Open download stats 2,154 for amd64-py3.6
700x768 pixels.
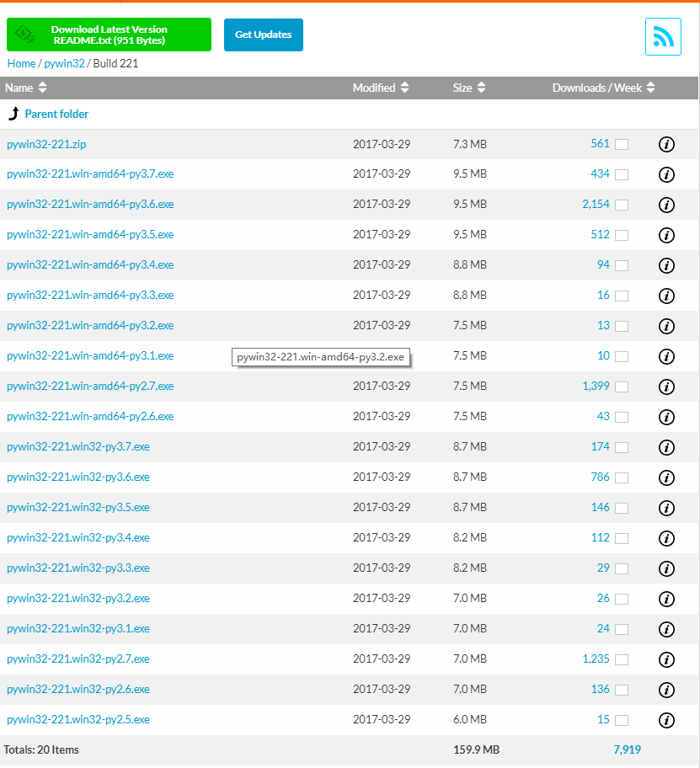click(x=596, y=205)
